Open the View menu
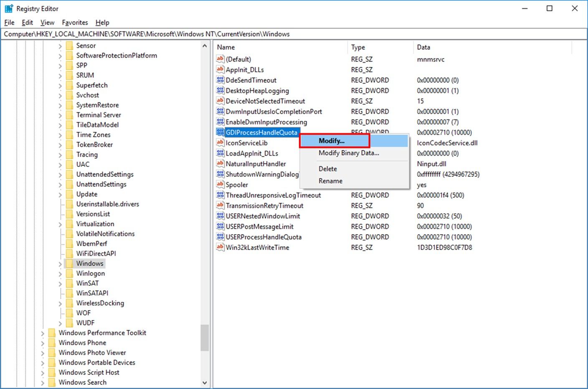The width and height of the screenshot is (588, 389). click(47, 23)
